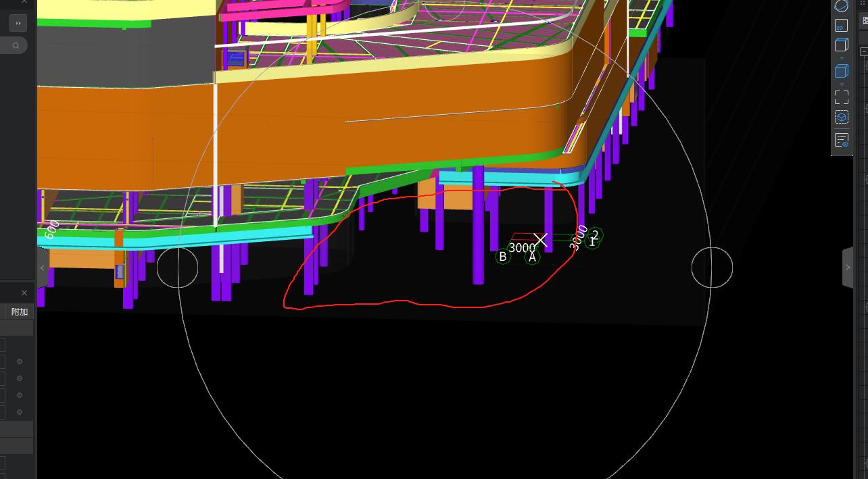Toggle the bottommost dot under 附加 column
The height and width of the screenshot is (479, 868).
pyautogui.click(x=20, y=412)
